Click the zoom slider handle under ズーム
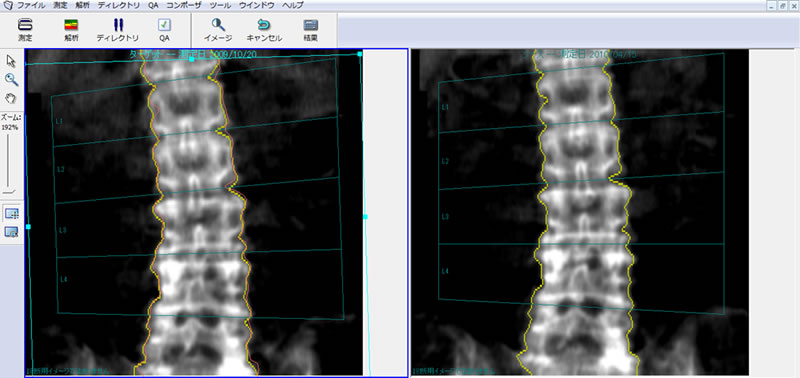 tap(9, 192)
